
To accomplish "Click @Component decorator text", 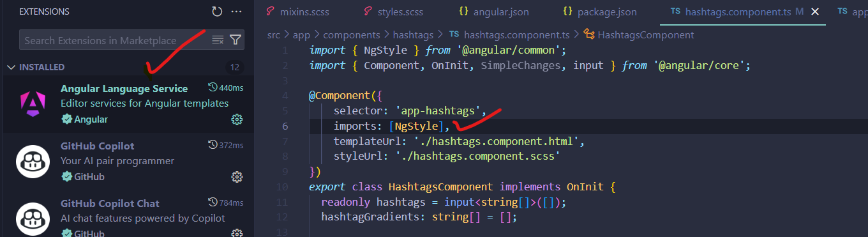I will coord(339,96).
